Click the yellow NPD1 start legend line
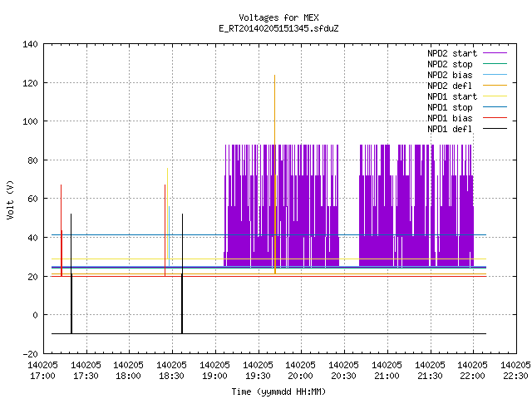Image resolution: width=532 pixels, height=399 pixels. tap(495, 96)
